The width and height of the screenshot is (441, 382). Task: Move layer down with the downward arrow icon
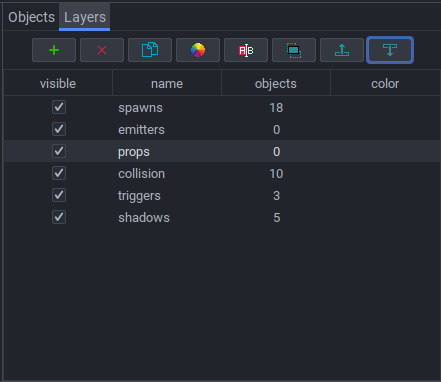pyautogui.click(x=390, y=50)
